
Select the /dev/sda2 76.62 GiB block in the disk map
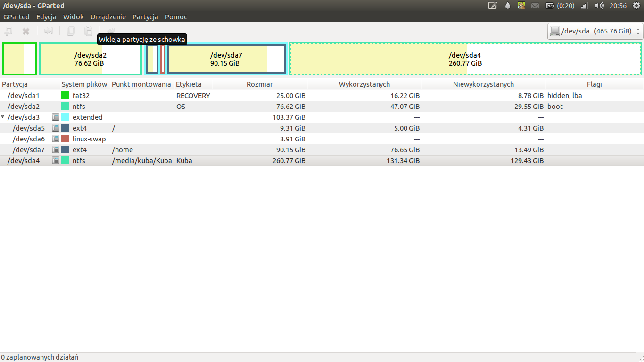point(91,58)
